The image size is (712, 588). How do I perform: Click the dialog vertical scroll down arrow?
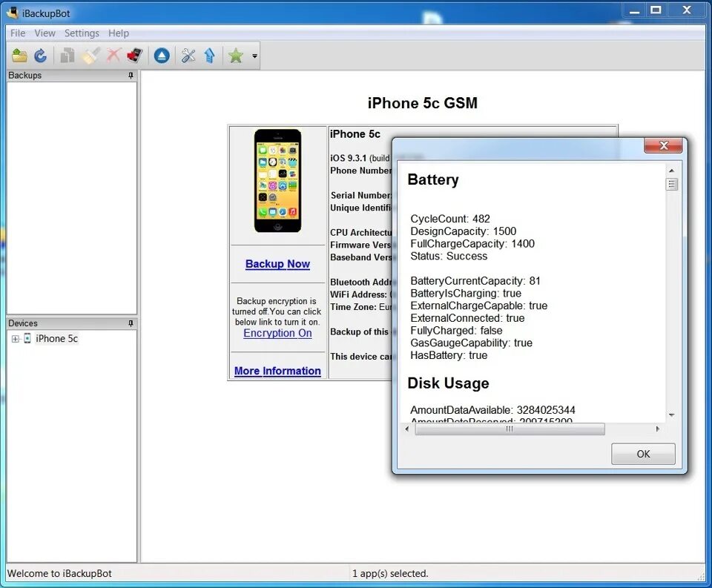point(672,415)
